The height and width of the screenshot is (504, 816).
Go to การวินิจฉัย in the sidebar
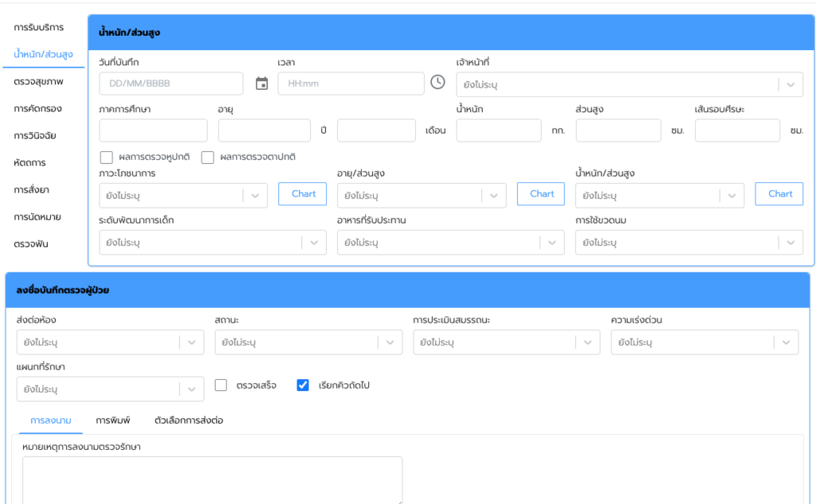pyautogui.click(x=35, y=136)
